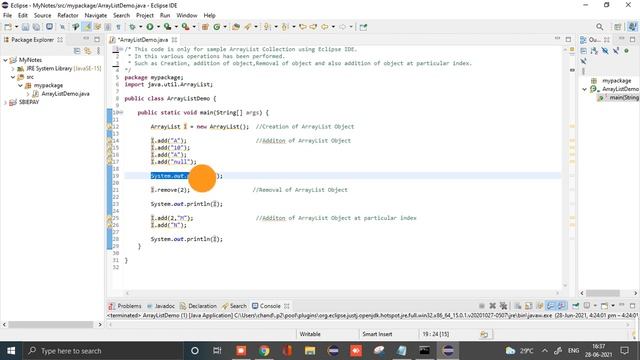Toggle Hide Fields in Outline view
Viewport: 640px width, 360px height.
605,51
